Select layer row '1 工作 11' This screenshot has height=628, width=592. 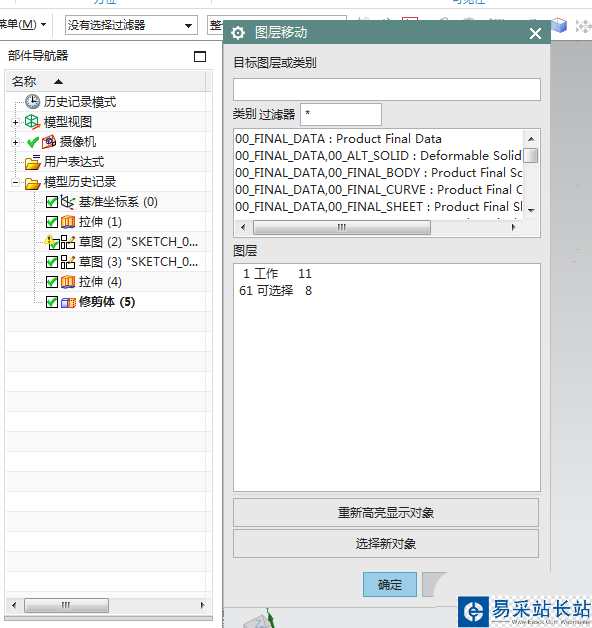277,274
